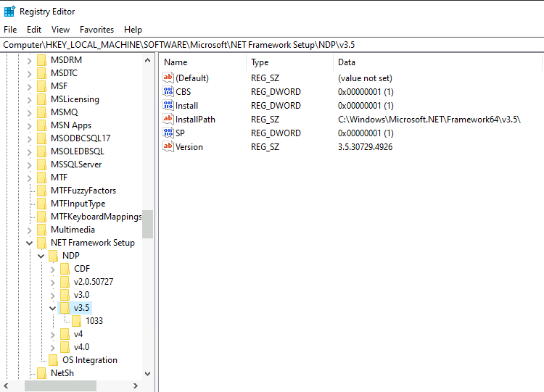Image resolution: width=544 pixels, height=392 pixels.
Task: Click the MTFFuzzyFactors folder icon
Action: pyautogui.click(x=41, y=191)
